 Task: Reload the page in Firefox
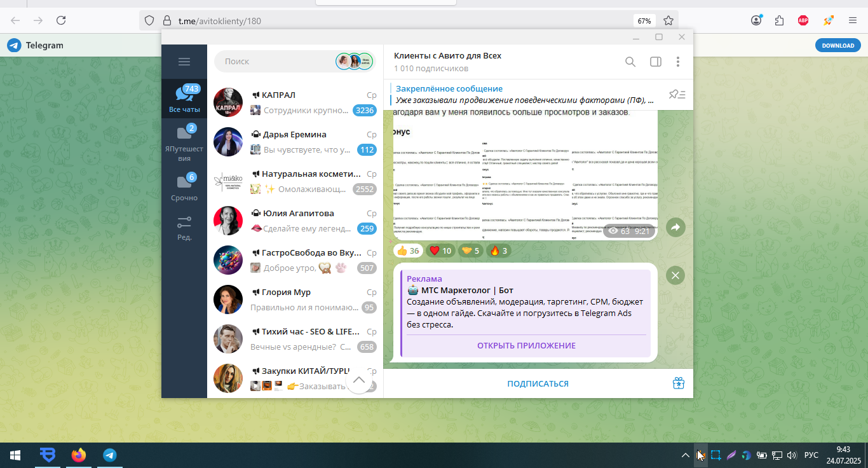(61, 20)
